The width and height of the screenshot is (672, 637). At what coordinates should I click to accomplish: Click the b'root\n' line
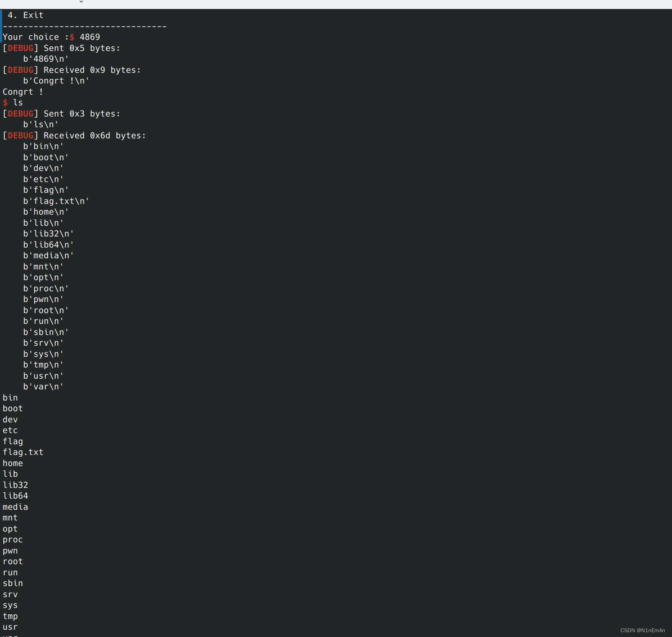(x=46, y=310)
